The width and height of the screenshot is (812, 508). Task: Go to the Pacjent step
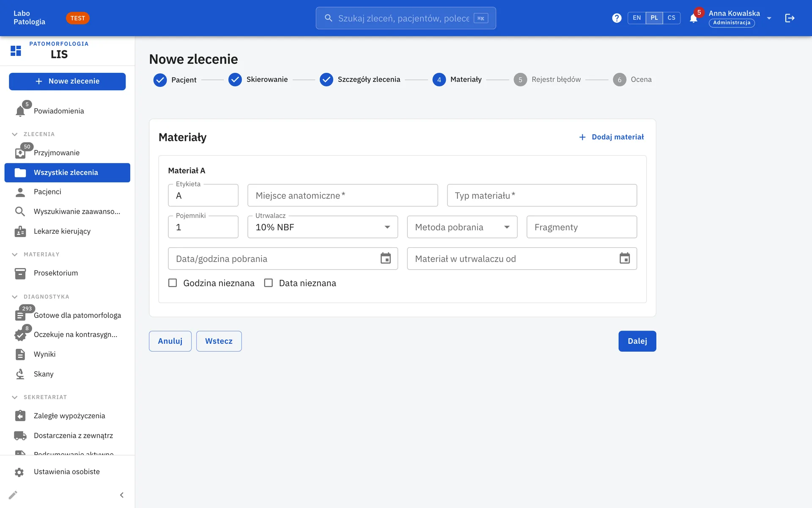175,80
